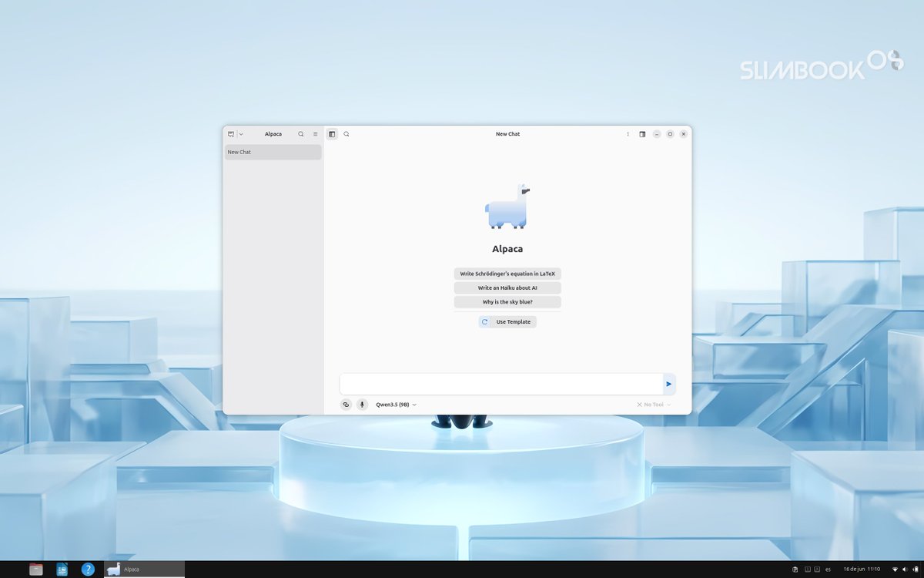Choose the Why is the sky blue prompt

click(x=507, y=302)
